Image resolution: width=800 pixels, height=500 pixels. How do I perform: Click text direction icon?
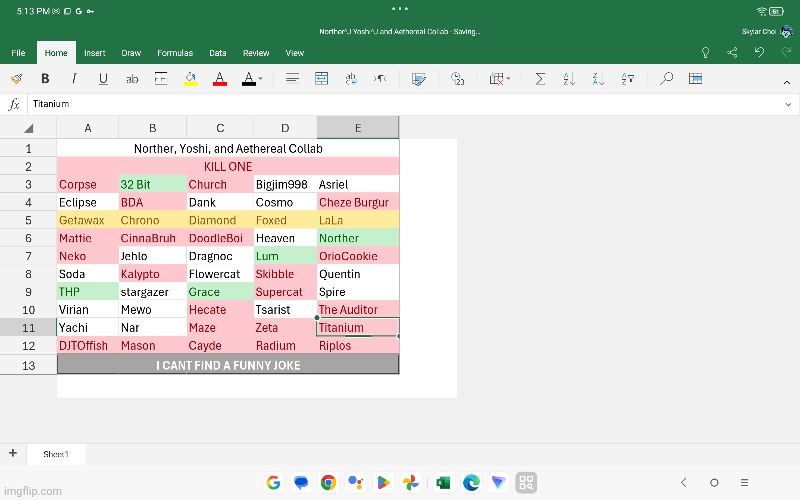(x=380, y=79)
